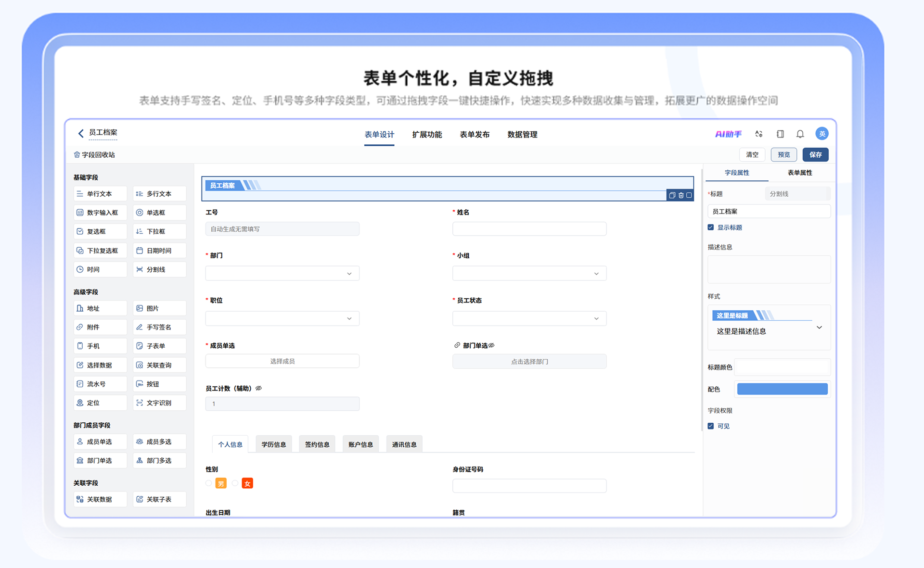This screenshot has height=568, width=924.
Task: Pick the blue 配色 color swatch
Action: [783, 389]
